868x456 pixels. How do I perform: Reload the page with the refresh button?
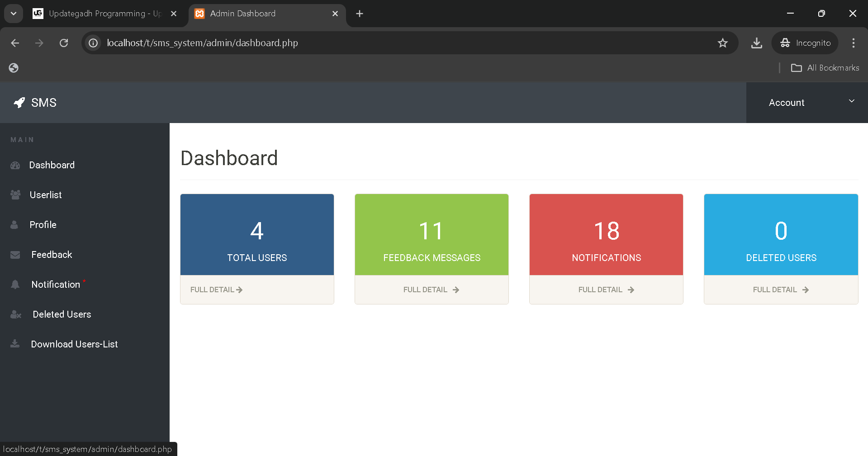pos(64,43)
